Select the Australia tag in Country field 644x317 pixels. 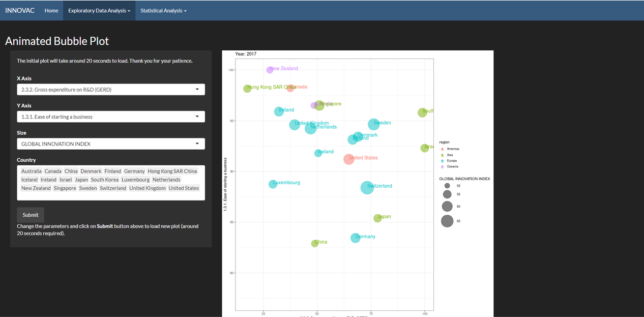[x=32, y=171]
